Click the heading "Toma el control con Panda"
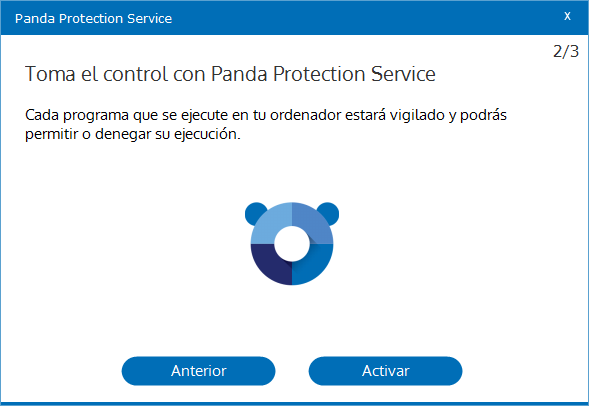Viewport: 589px width, 406px height. pos(146,74)
